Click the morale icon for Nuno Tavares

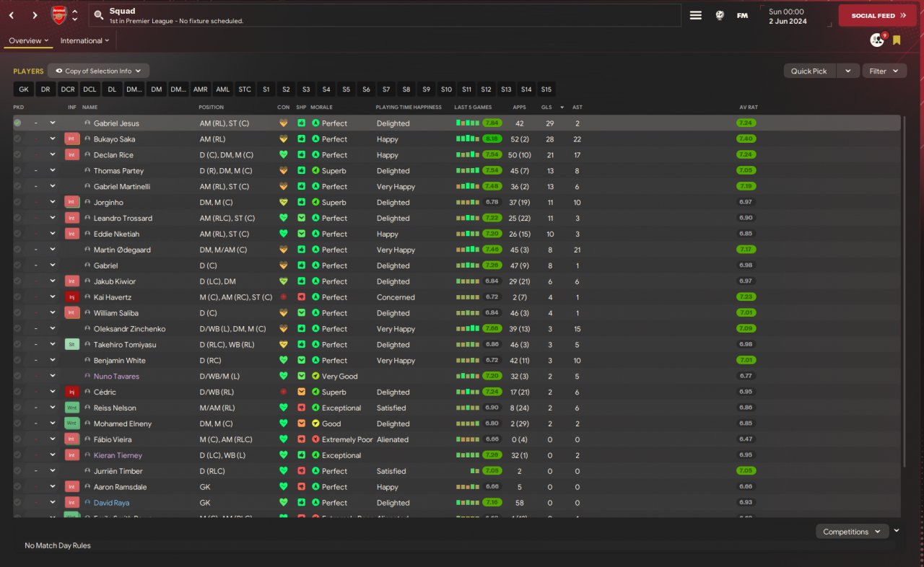click(x=315, y=377)
